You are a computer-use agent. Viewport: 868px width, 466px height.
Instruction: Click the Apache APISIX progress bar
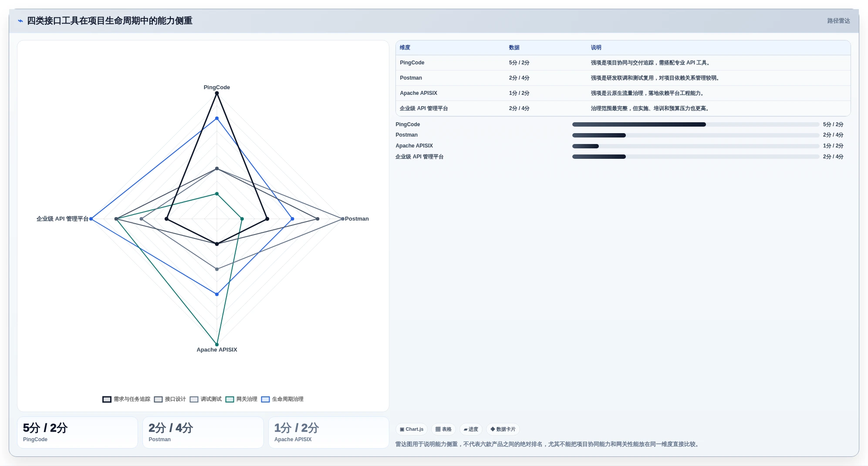(x=696, y=146)
